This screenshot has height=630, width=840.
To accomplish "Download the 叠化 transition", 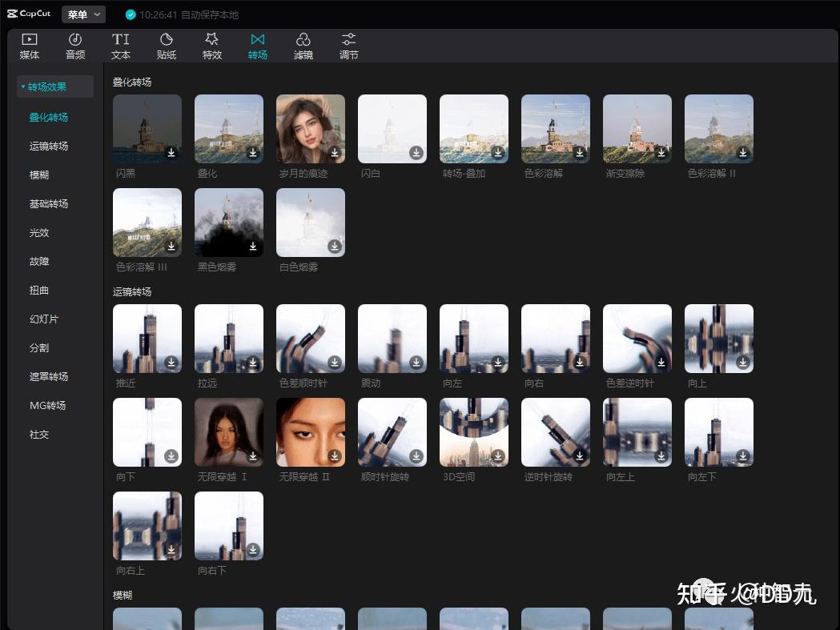I will (x=253, y=153).
